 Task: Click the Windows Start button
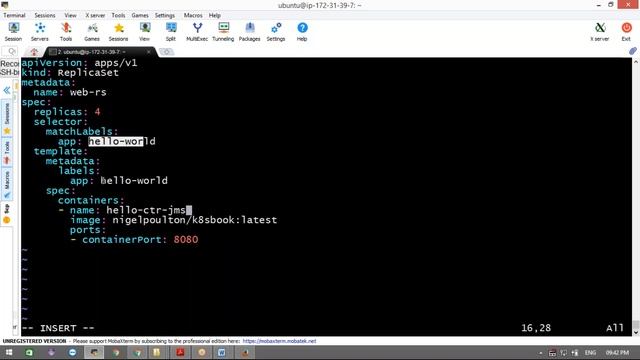9,352
